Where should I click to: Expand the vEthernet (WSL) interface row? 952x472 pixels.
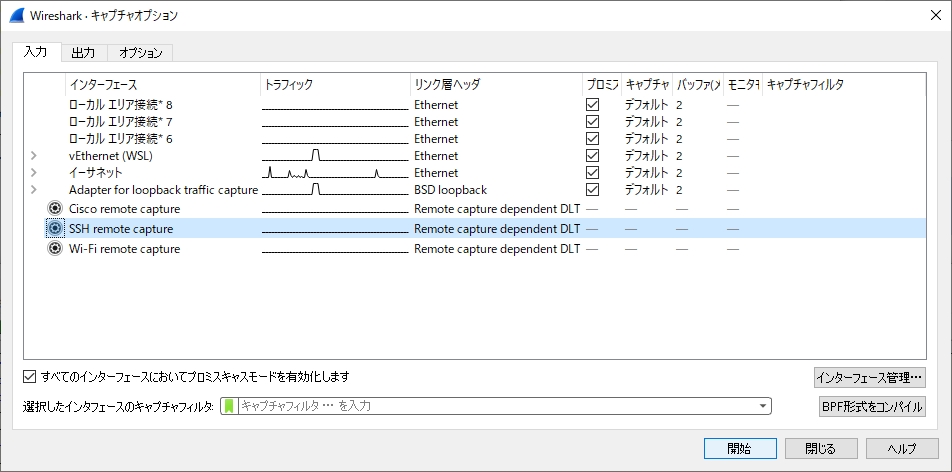click(34, 156)
